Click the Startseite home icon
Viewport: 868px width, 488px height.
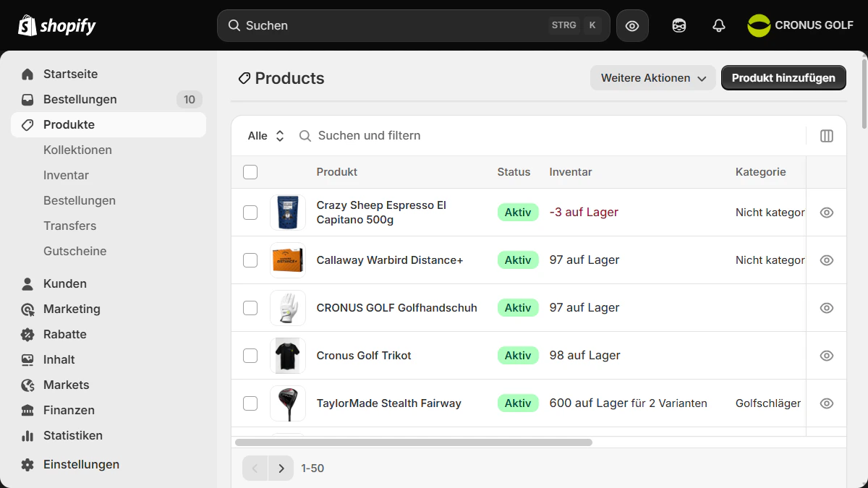pos(27,74)
